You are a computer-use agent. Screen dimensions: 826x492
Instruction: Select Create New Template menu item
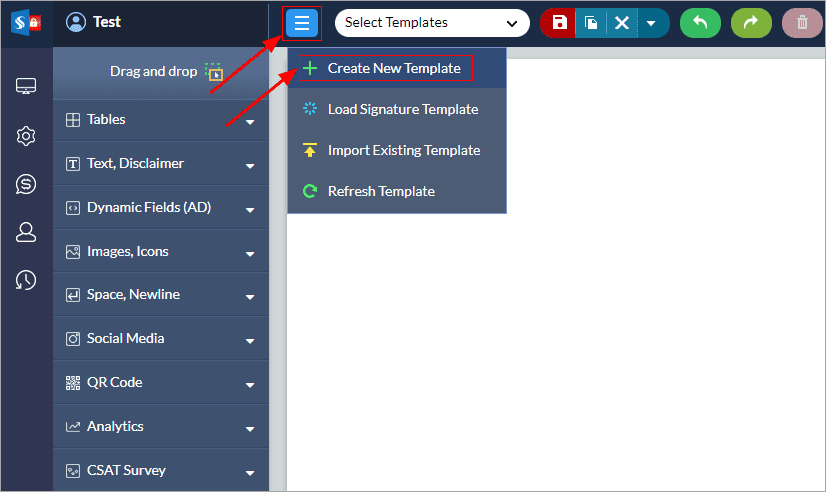pos(394,69)
